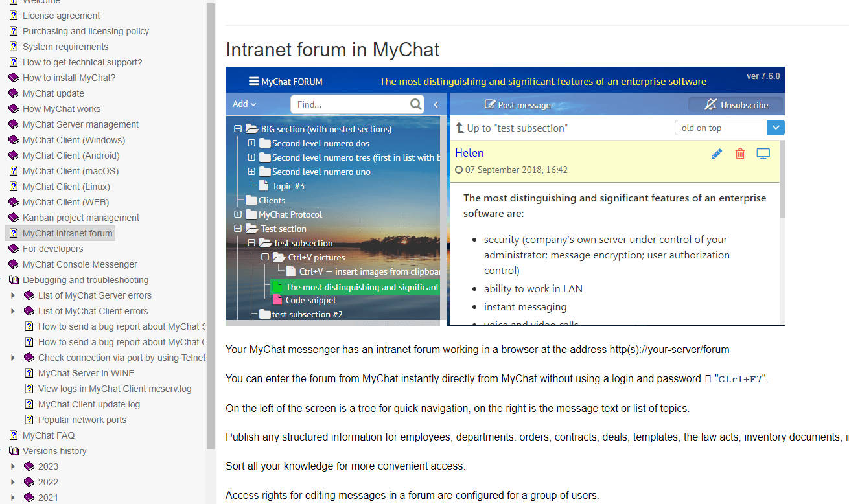
Task: Click the magnifier search icon in the Find box
Action: (416, 104)
